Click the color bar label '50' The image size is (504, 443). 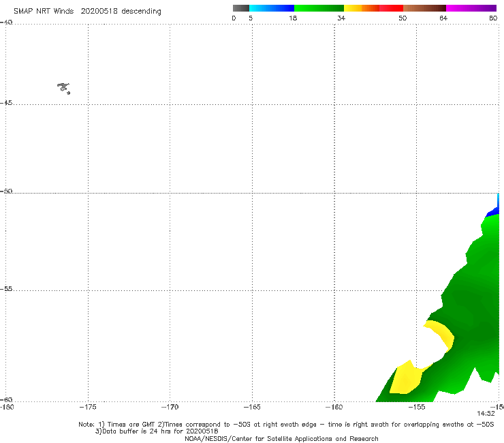coord(403,18)
